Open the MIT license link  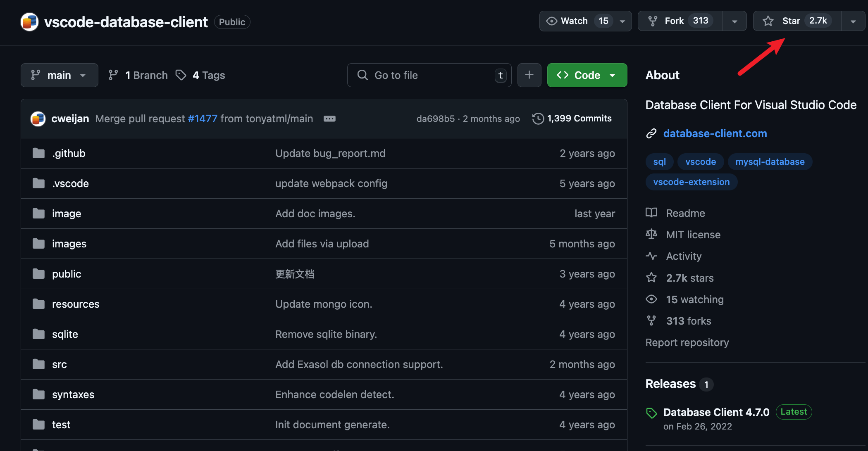coord(693,235)
